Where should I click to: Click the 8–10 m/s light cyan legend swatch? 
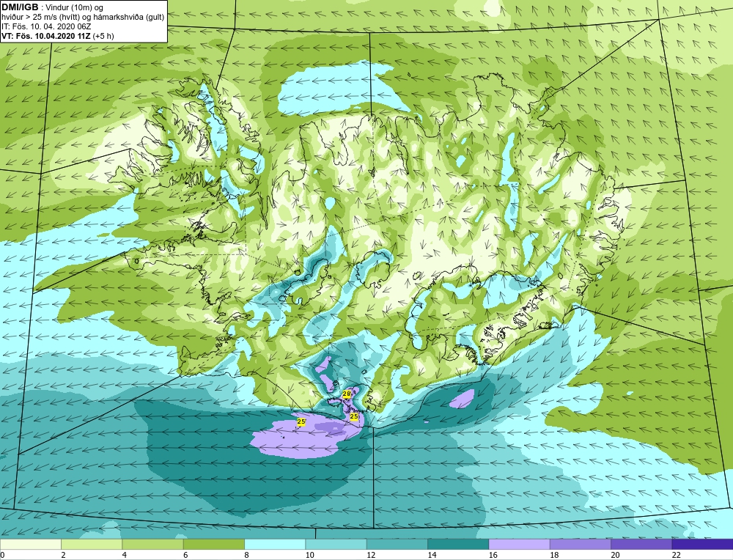275,544
